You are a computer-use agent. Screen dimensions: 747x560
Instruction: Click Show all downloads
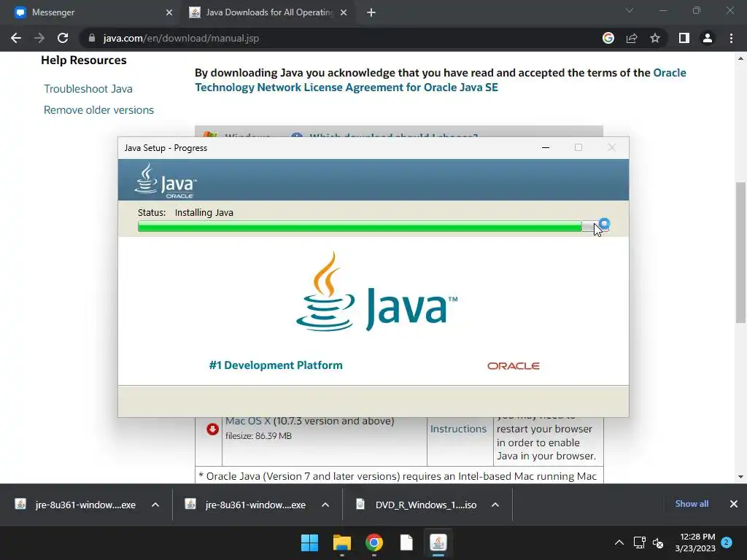pos(692,504)
